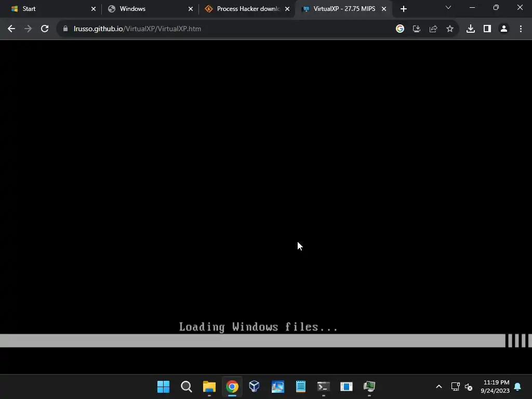
Task: Reload the VirtualXP page
Action: [45, 29]
